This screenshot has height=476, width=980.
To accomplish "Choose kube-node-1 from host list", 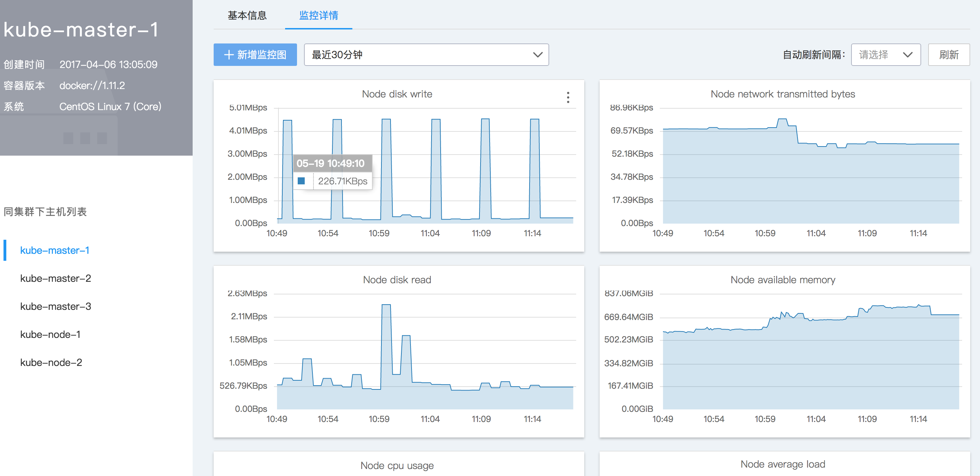I will click(x=50, y=334).
